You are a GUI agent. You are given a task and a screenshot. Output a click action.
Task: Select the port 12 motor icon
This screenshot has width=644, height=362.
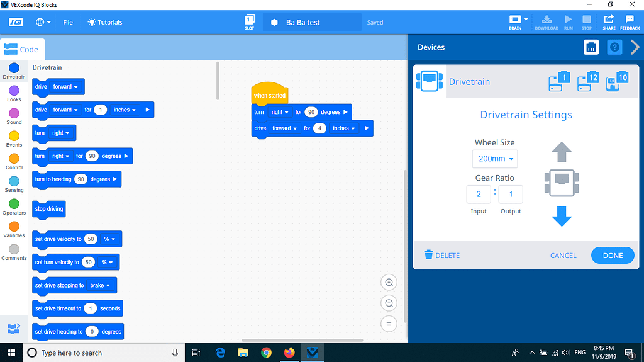point(587,81)
